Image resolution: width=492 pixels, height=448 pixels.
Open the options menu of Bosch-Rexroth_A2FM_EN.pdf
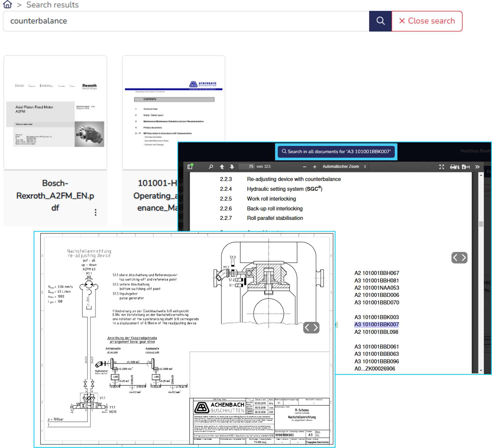pyautogui.click(x=95, y=212)
